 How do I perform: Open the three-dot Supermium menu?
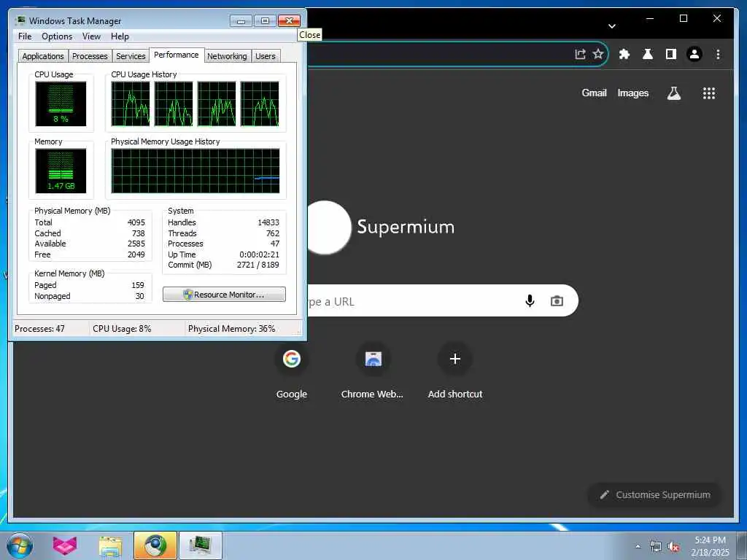tap(718, 54)
